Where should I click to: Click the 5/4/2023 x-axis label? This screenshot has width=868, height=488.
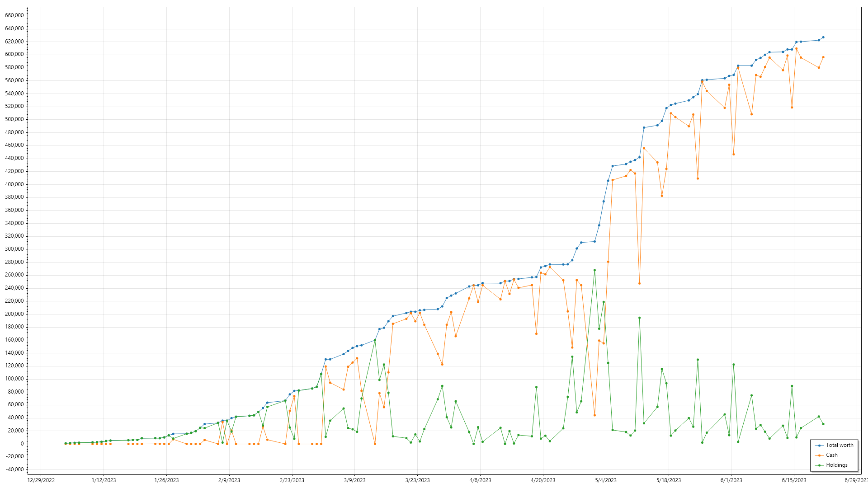(605, 480)
